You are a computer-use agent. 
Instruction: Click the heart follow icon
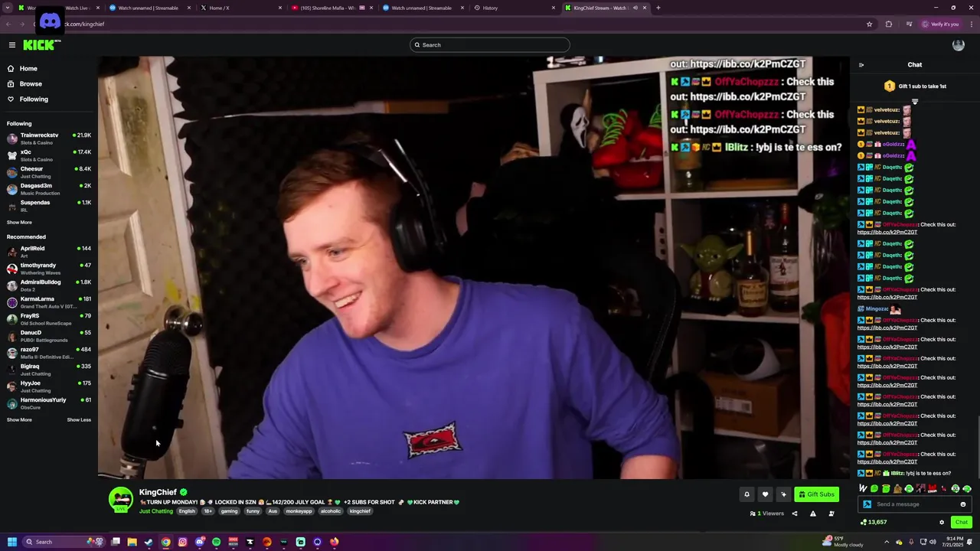tap(765, 494)
